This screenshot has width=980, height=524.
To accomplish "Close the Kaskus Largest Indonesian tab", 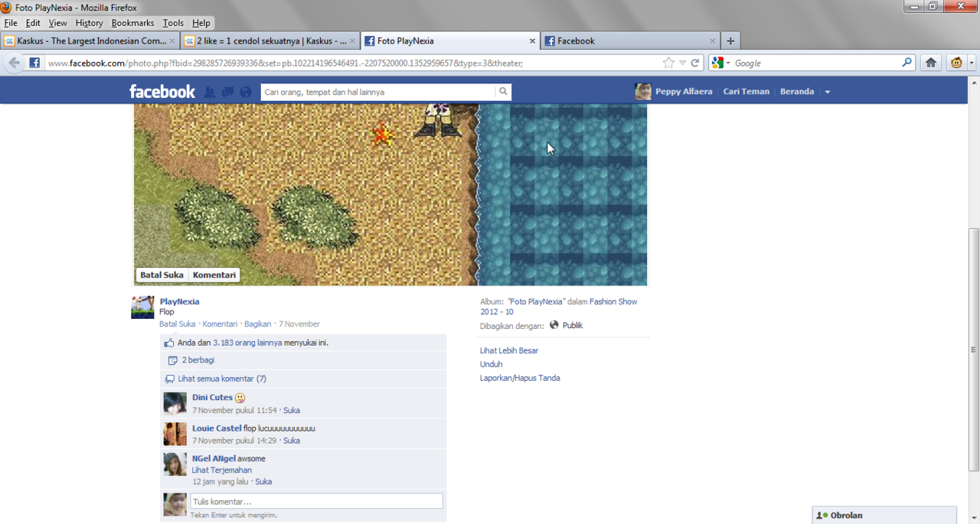I will pos(172,41).
